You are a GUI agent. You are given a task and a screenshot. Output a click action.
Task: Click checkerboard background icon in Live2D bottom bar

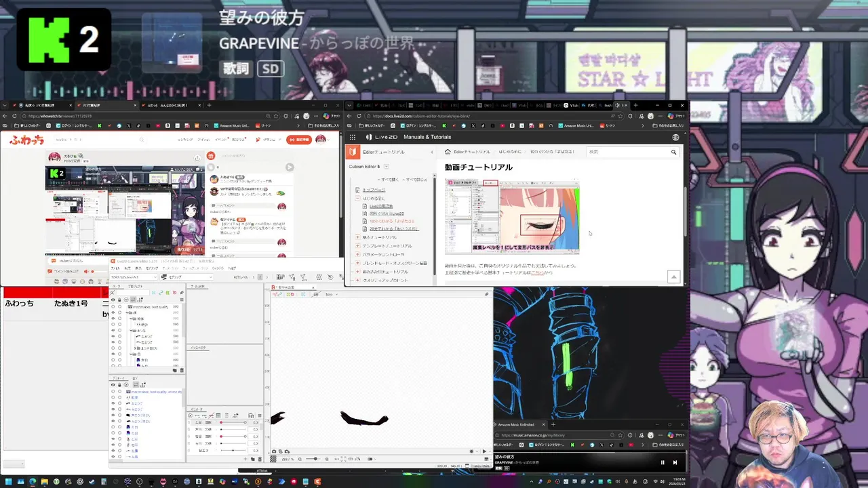click(x=273, y=459)
